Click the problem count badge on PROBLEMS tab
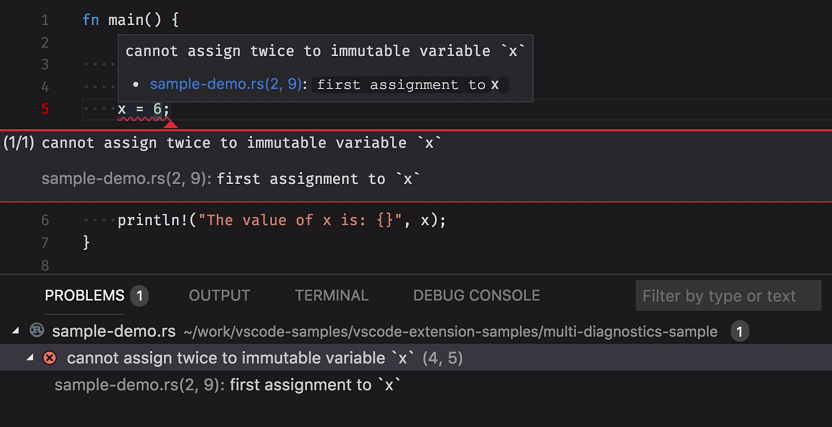Viewport: 832px width, 427px height. coord(140,296)
